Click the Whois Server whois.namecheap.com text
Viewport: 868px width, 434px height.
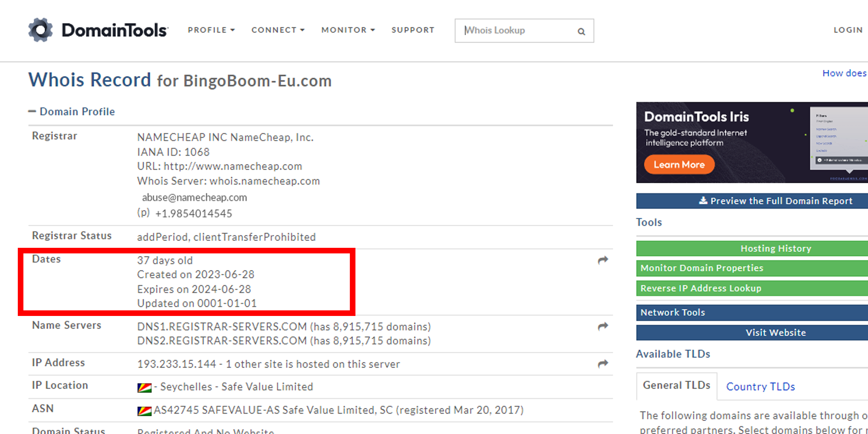(x=228, y=181)
